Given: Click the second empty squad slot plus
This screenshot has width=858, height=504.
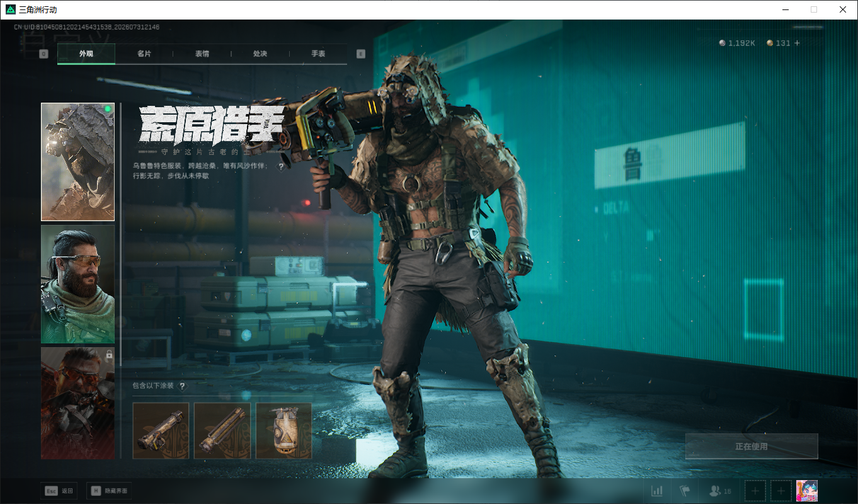Looking at the screenshot, I should tap(781, 491).
